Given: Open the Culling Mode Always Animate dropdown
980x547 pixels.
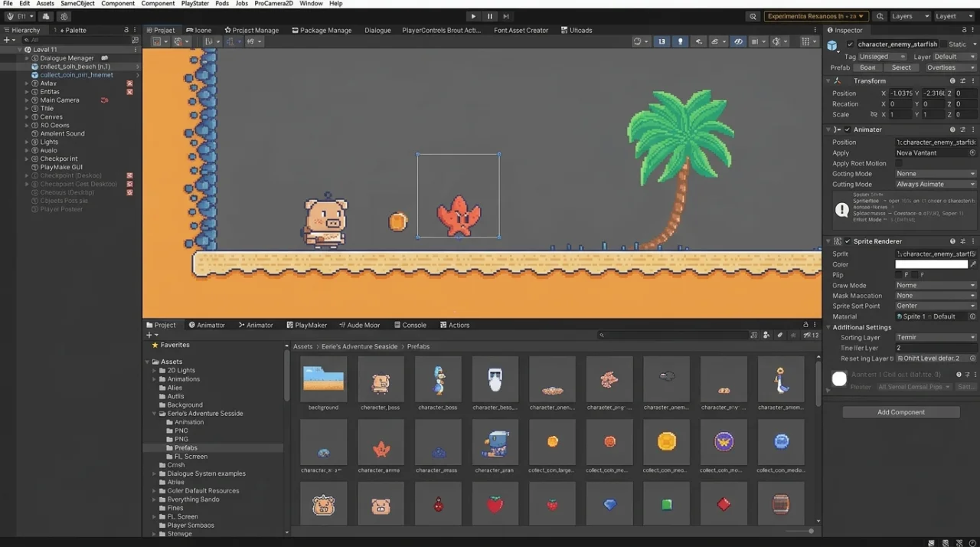Looking at the screenshot, I should (x=936, y=184).
